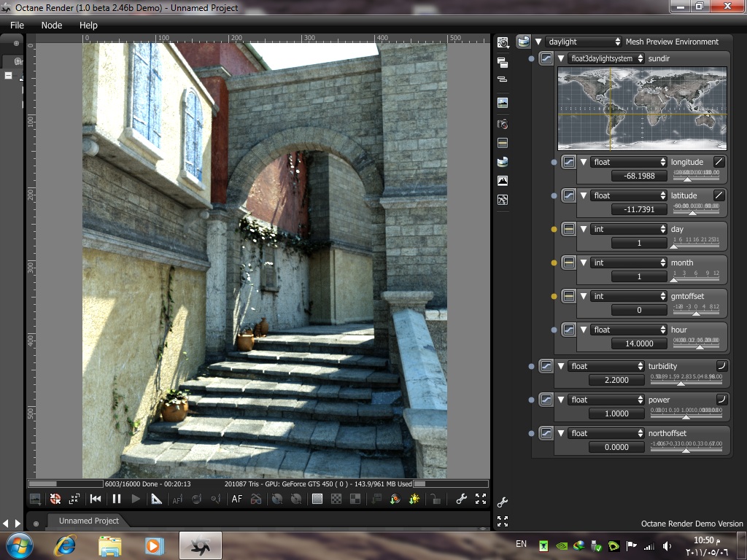Click the fine checkerboard background icon
Screen dimensions: 747x560
317,499
